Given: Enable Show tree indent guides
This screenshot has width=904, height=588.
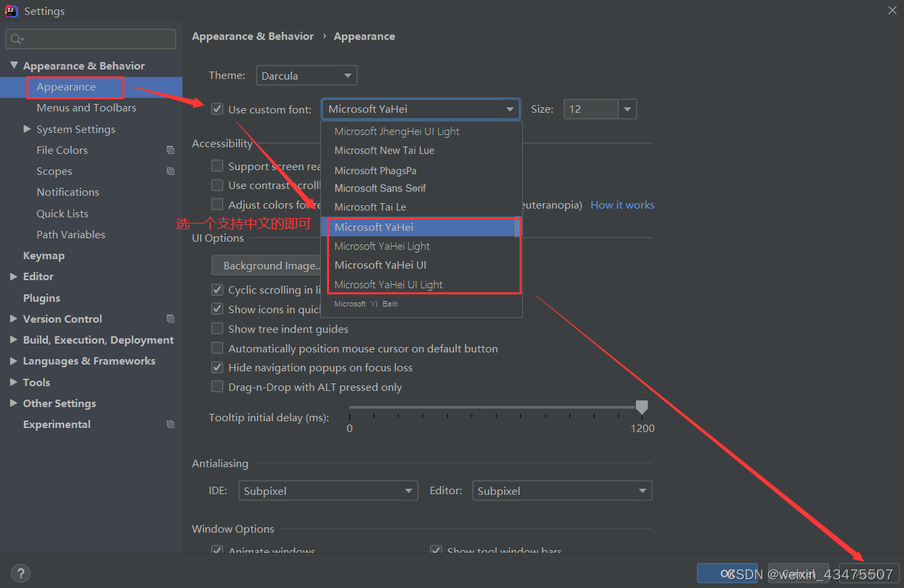Looking at the screenshot, I should pyautogui.click(x=217, y=329).
